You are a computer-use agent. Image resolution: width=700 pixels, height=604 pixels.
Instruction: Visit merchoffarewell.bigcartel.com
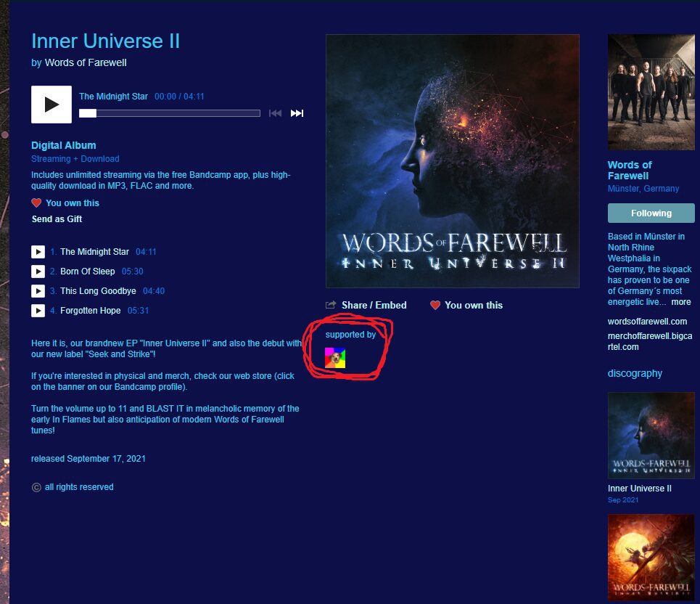[x=650, y=341]
